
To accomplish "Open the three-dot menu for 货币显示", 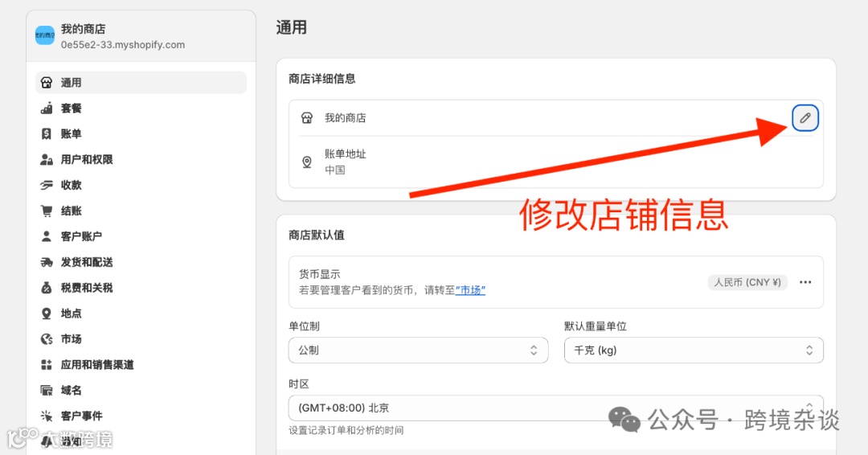I will pyautogui.click(x=805, y=282).
